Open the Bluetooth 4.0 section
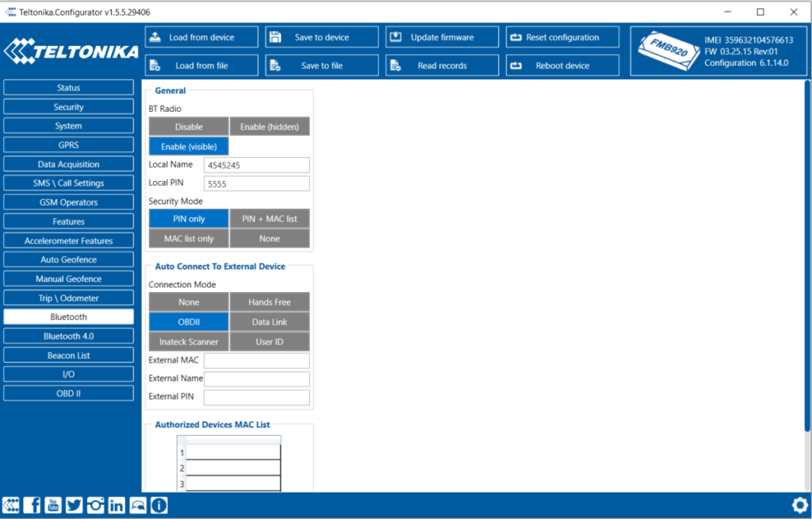The height and width of the screenshot is (519, 812). click(68, 336)
